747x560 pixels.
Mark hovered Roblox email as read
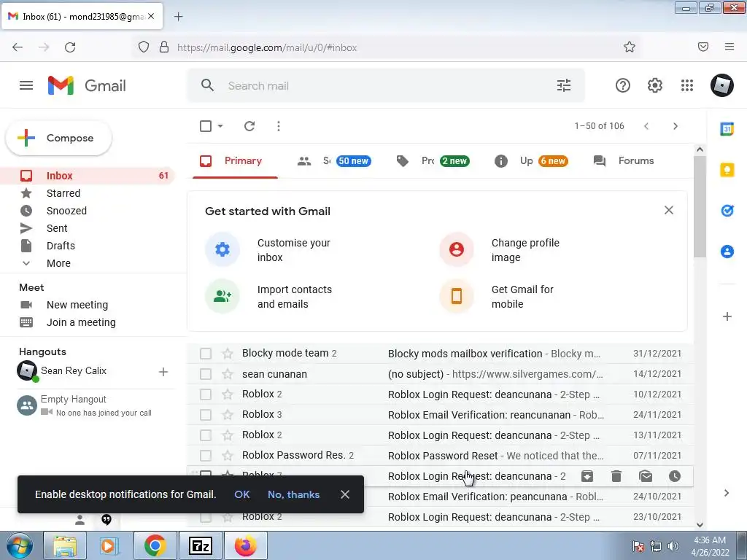(646, 476)
